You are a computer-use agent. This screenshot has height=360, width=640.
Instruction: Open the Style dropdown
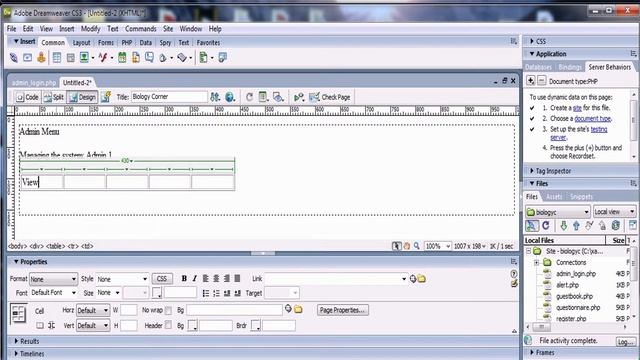(122, 279)
